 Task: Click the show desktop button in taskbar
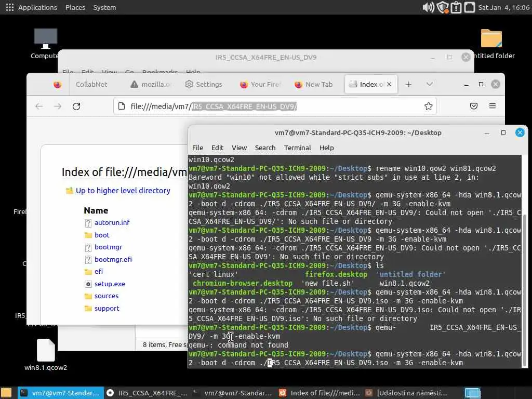coord(6,393)
